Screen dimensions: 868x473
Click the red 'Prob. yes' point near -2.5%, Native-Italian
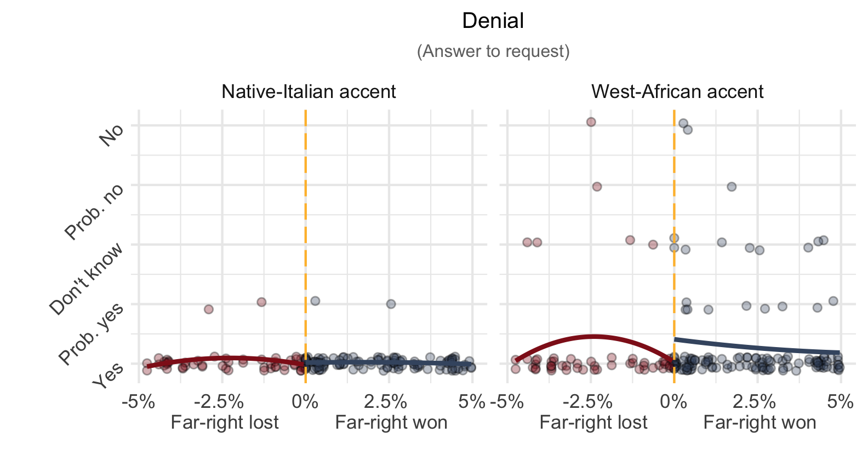pyautogui.click(x=208, y=309)
